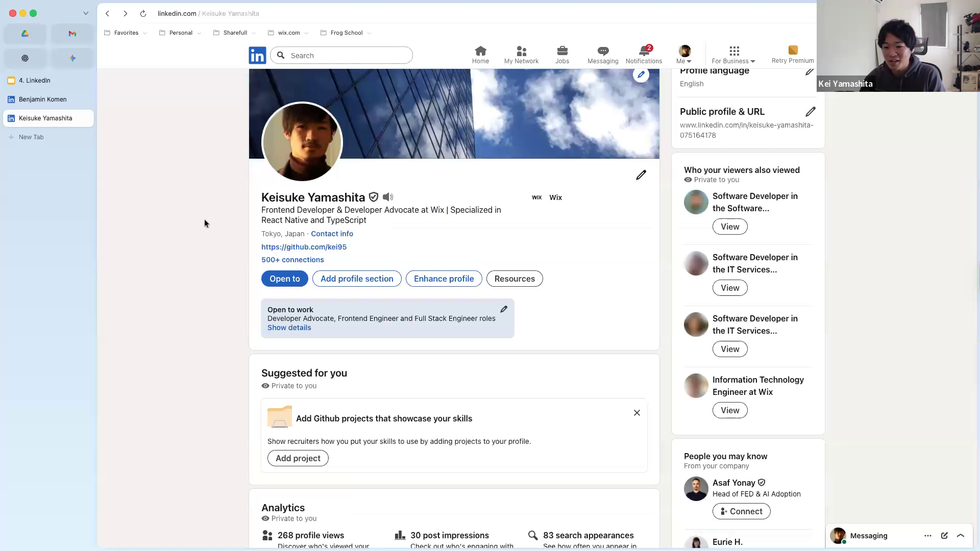This screenshot has width=980, height=551.
Task: Click Add profile section
Action: coord(357,279)
